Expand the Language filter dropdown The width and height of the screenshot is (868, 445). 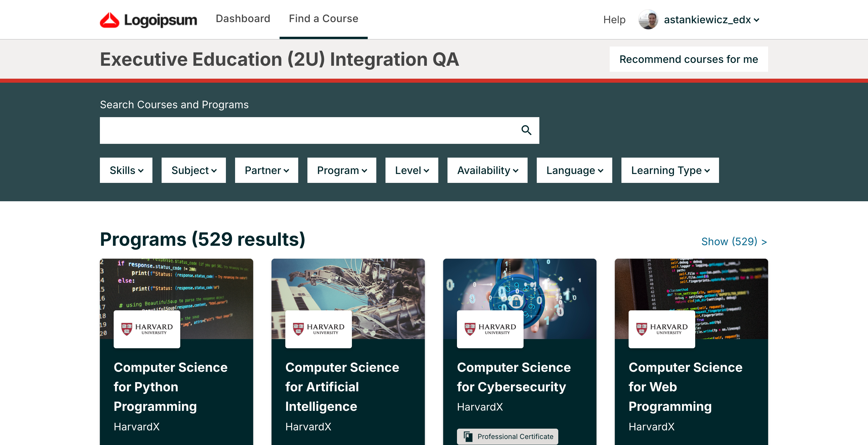575,170
